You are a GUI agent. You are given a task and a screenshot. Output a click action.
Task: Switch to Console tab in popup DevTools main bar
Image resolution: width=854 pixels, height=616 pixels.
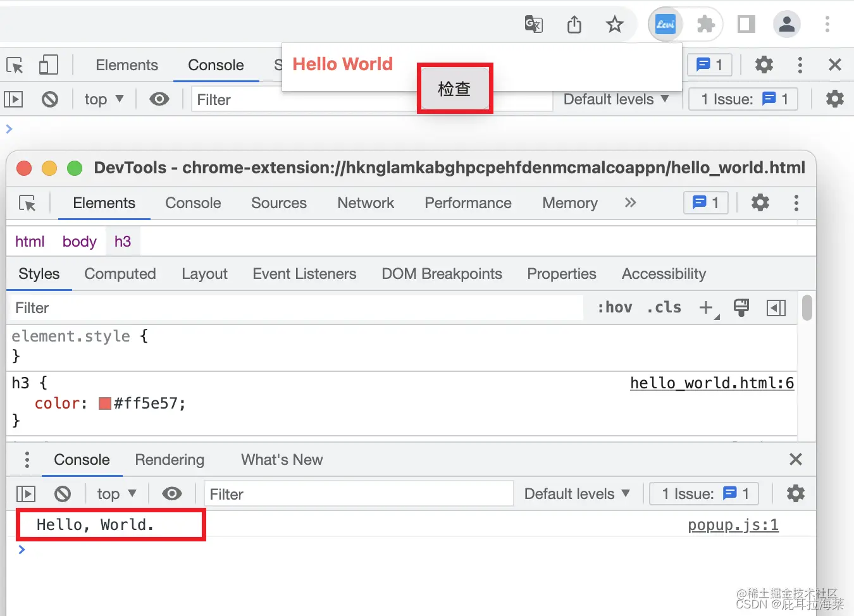[x=193, y=203]
